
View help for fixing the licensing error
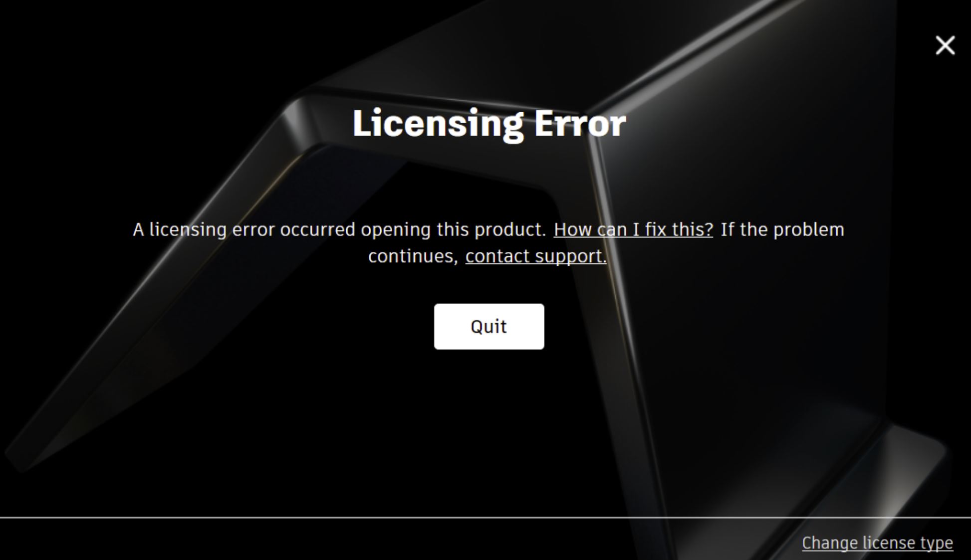(633, 230)
